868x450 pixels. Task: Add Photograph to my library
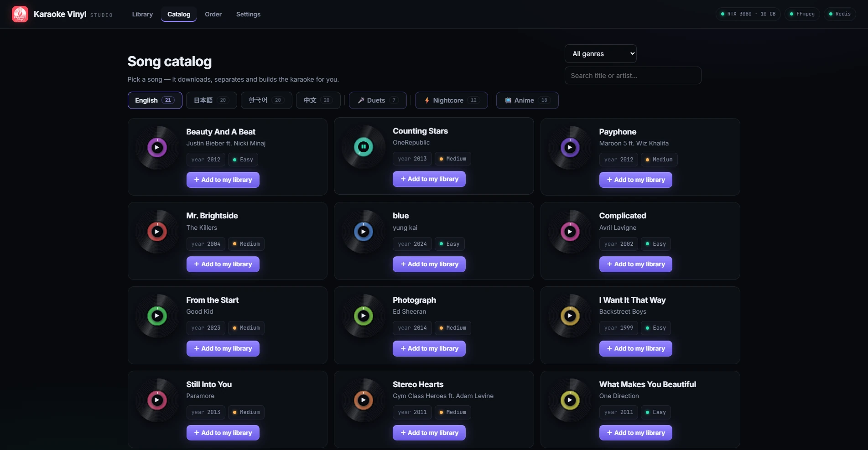pos(429,348)
